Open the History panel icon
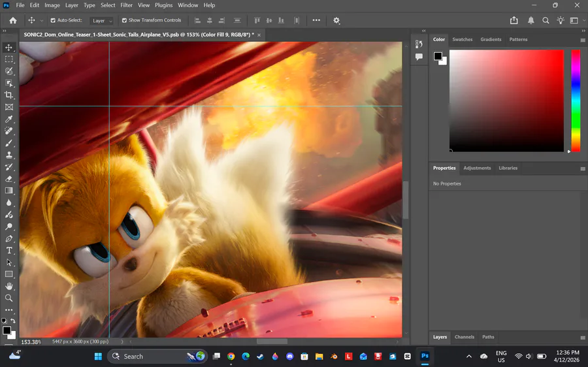588x367 pixels. [x=419, y=44]
